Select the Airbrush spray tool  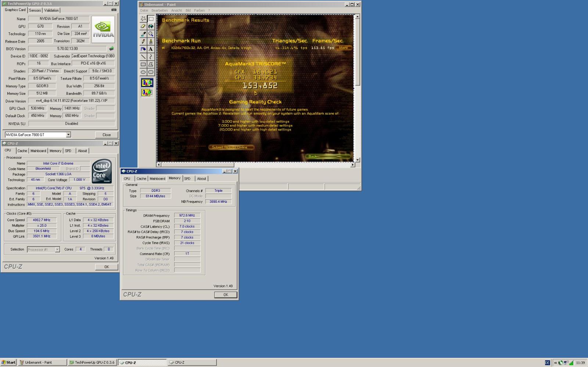(x=143, y=49)
